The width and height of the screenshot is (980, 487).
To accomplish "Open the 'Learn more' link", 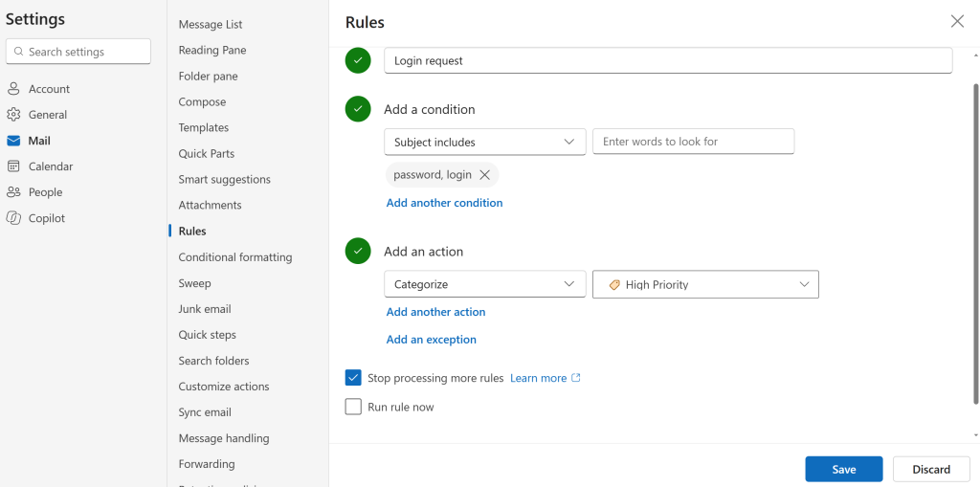I will point(538,378).
